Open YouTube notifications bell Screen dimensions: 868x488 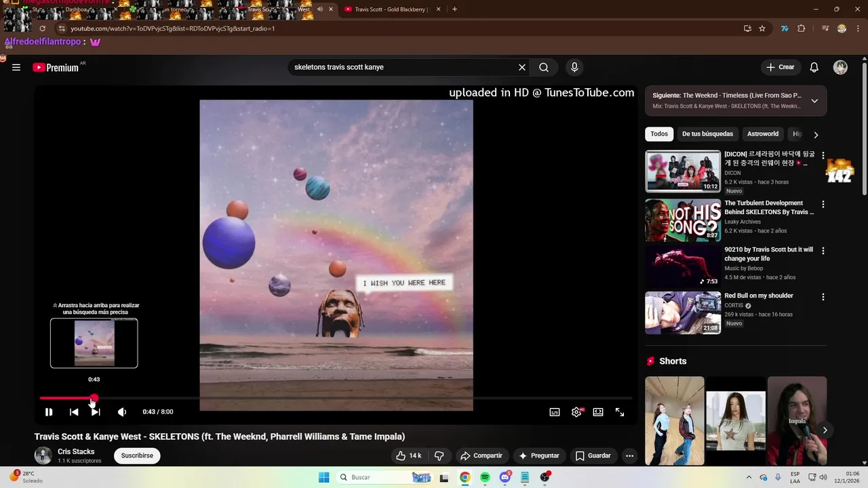click(814, 67)
